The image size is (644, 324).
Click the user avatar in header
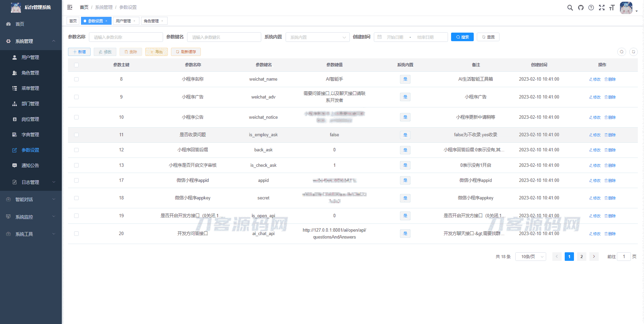[x=626, y=8]
